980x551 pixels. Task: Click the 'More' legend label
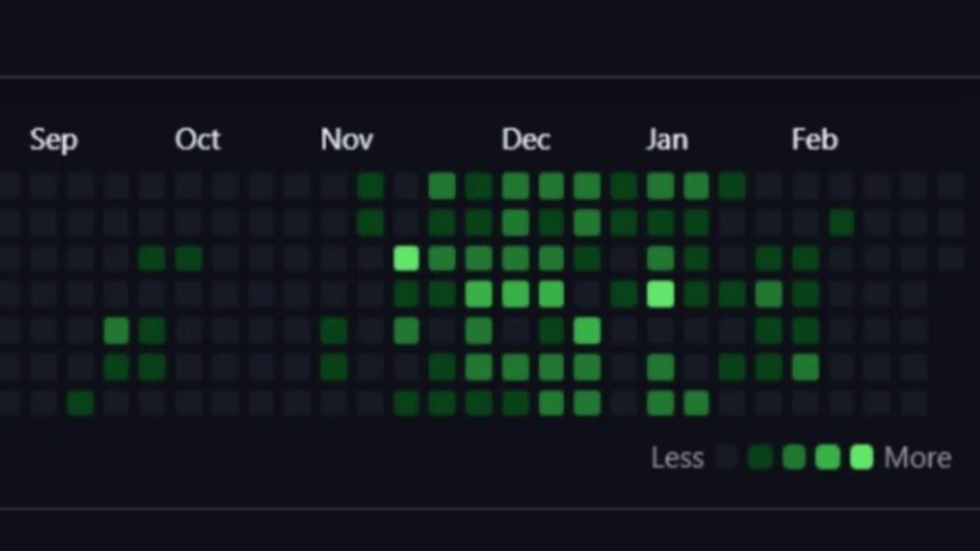[917, 458]
